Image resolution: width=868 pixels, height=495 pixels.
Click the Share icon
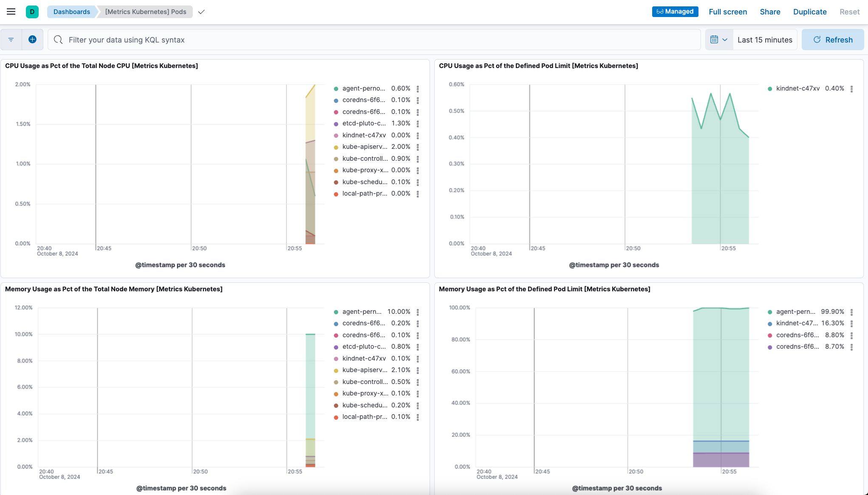coord(769,11)
